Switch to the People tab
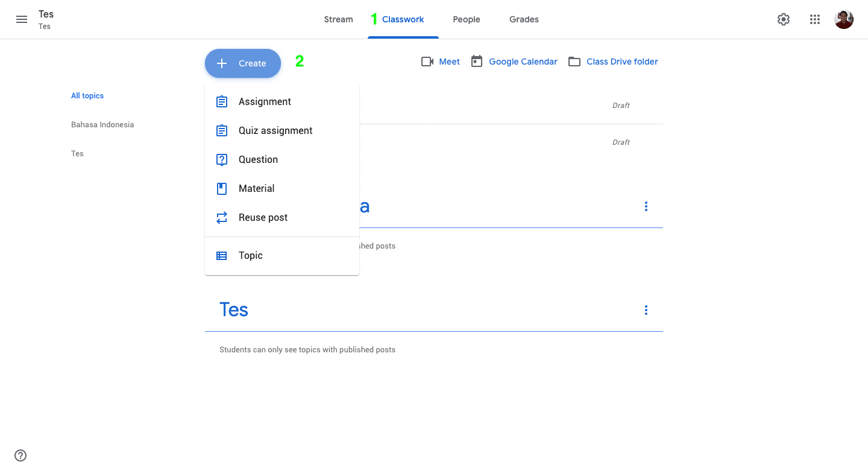This screenshot has width=868, height=476. 467,19
